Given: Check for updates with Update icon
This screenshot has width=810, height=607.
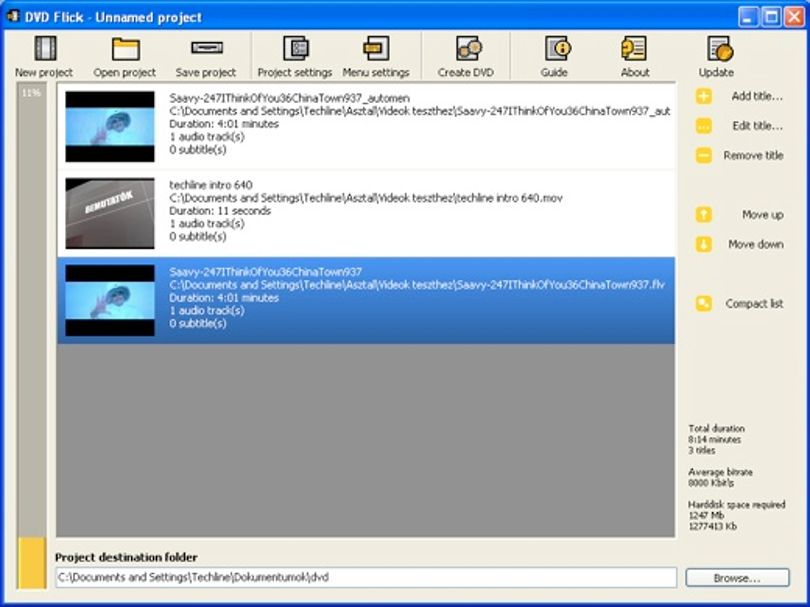Looking at the screenshot, I should 720,49.
